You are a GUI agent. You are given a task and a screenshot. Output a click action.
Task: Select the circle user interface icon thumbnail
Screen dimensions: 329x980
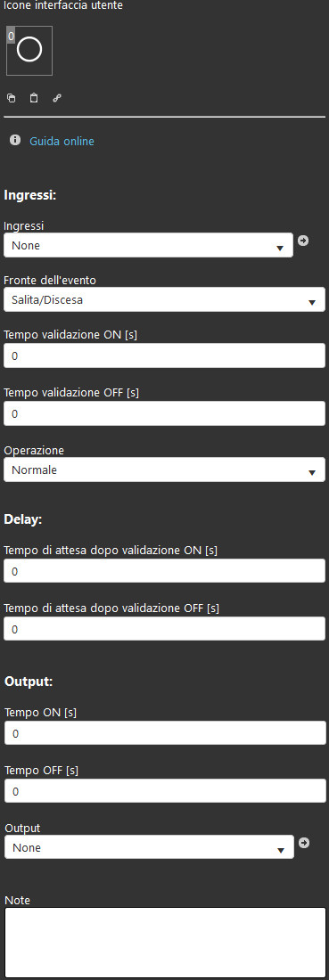click(29, 51)
